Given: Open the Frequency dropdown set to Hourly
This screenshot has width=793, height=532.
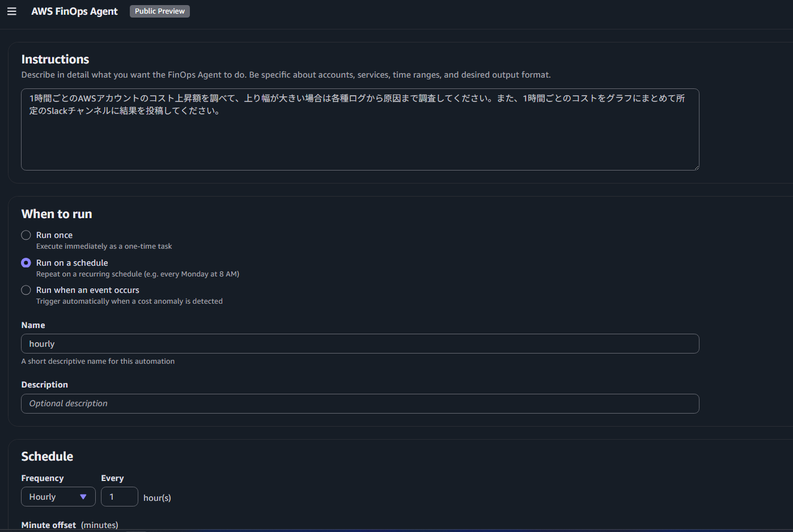Looking at the screenshot, I should click(x=58, y=497).
